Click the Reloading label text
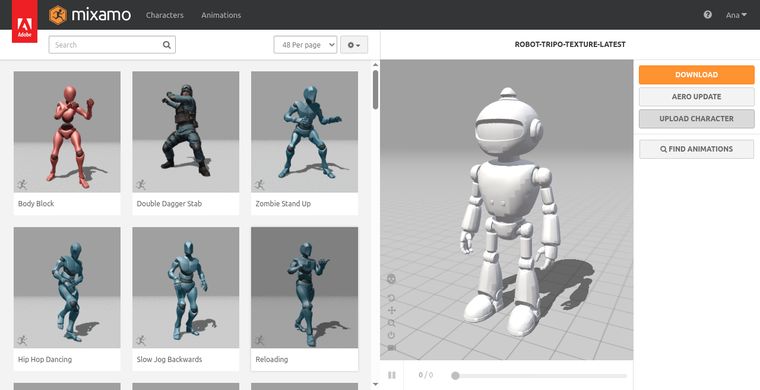 click(x=271, y=359)
